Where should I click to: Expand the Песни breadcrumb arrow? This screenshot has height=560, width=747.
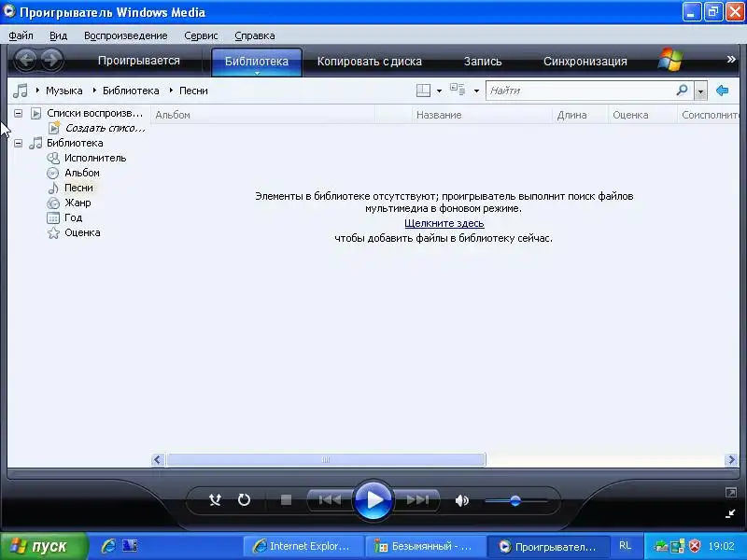click(171, 90)
